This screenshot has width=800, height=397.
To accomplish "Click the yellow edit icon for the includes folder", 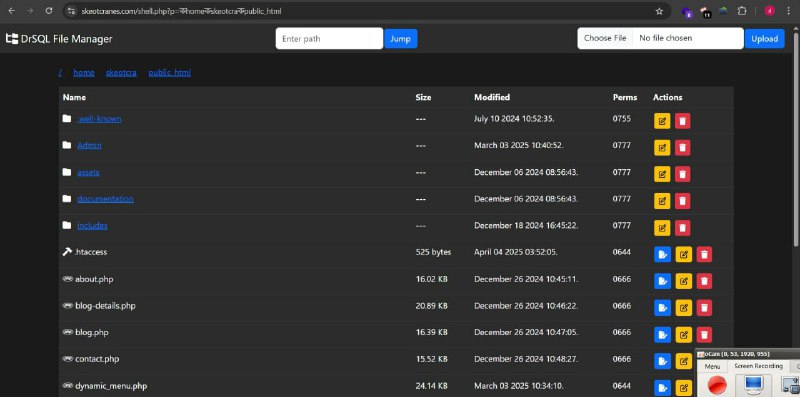I will (662, 228).
